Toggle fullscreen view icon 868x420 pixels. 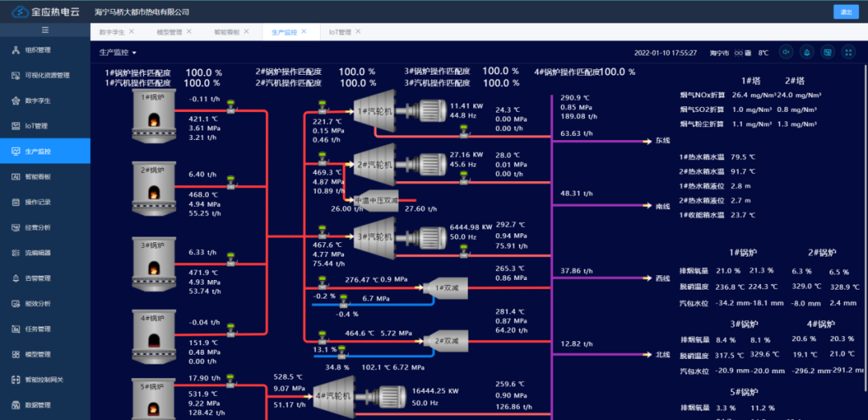(x=848, y=52)
